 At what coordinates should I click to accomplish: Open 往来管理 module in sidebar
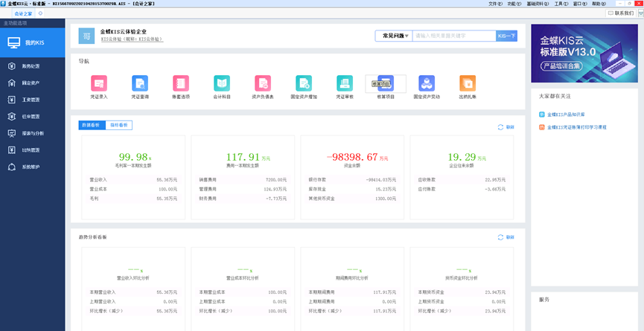tap(33, 117)
